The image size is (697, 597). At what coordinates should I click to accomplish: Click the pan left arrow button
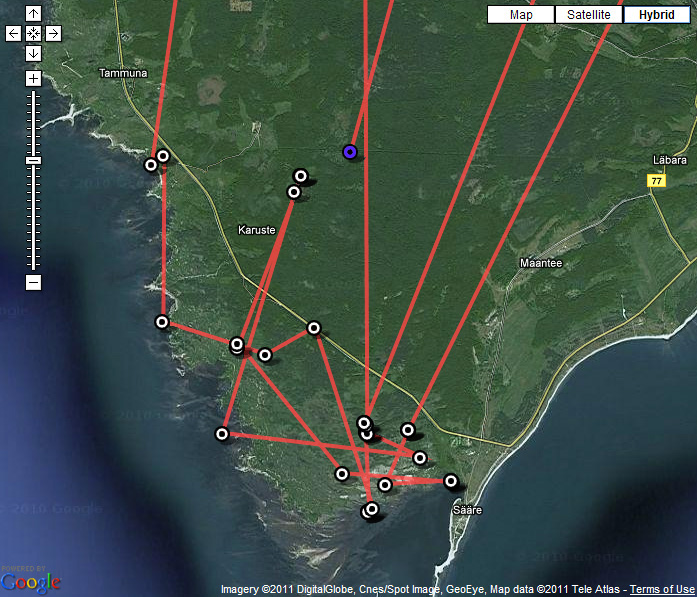coord(13,33)
